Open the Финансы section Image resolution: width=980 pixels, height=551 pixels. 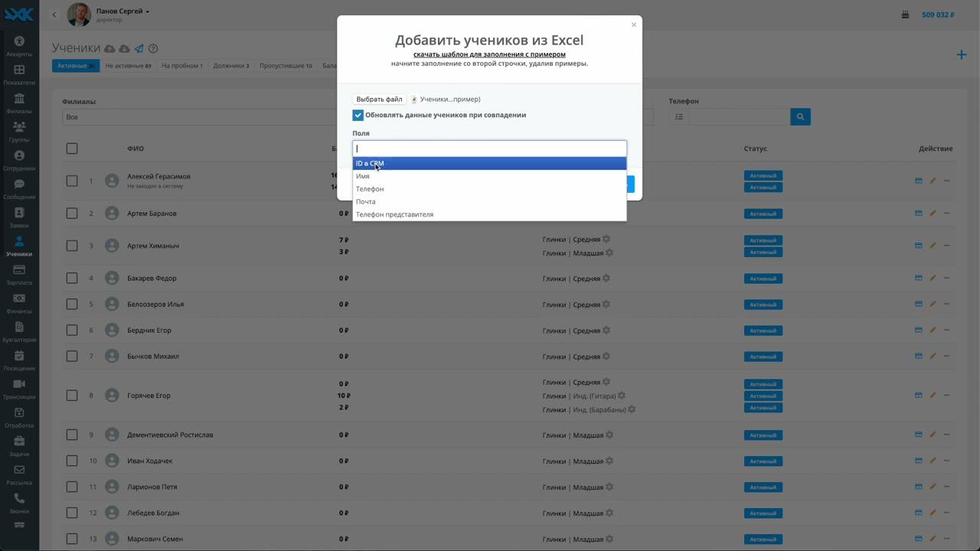pyautogui.click(x=19, y=303)
